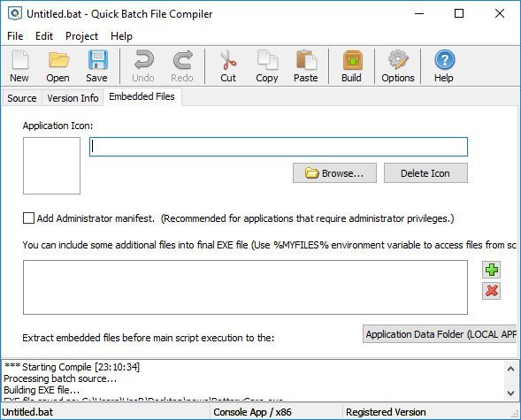This screenshot has height=420, width=521.
Task: Close the Quick Batch File Compiler window
Action: point(500,13)
